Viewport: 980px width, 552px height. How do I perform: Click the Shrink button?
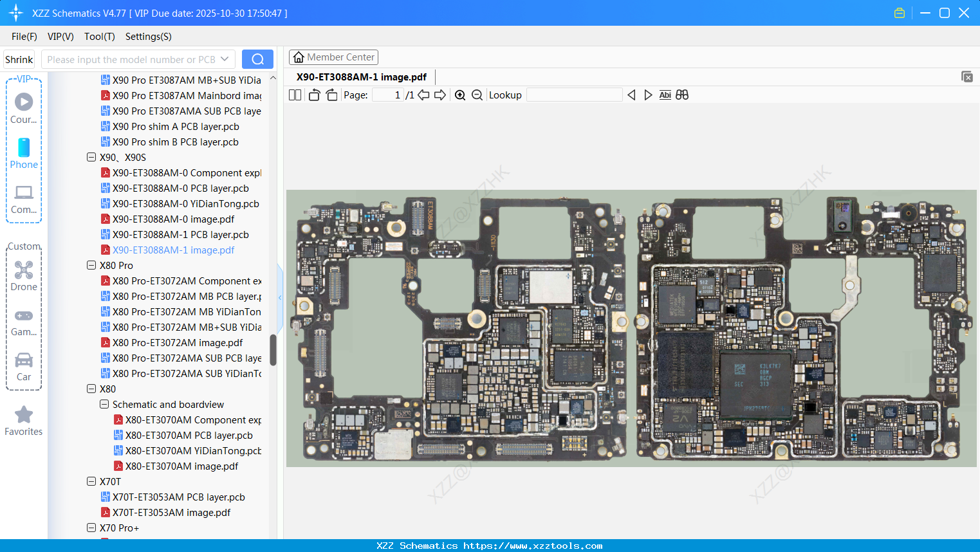pos(19,59)
